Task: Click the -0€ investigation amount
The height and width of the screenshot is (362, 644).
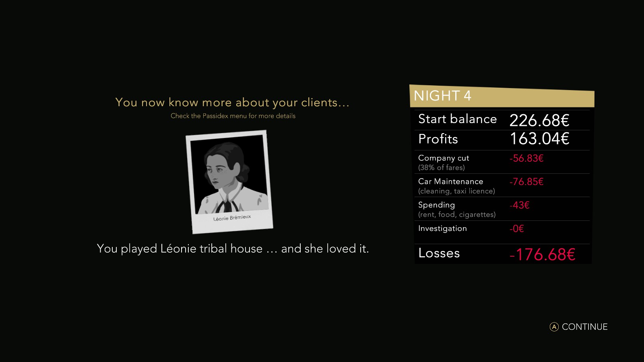Action: [x=517, y=229]
